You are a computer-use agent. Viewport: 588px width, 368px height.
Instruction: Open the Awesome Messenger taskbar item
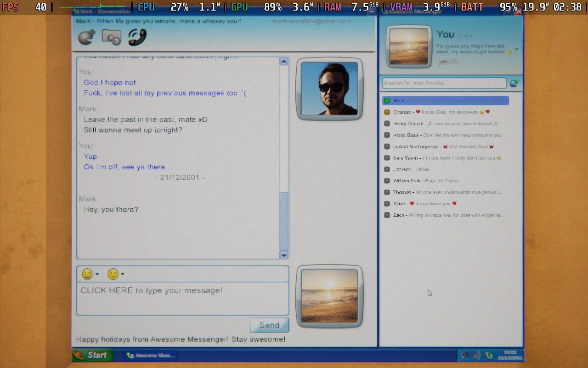(150, 355)
